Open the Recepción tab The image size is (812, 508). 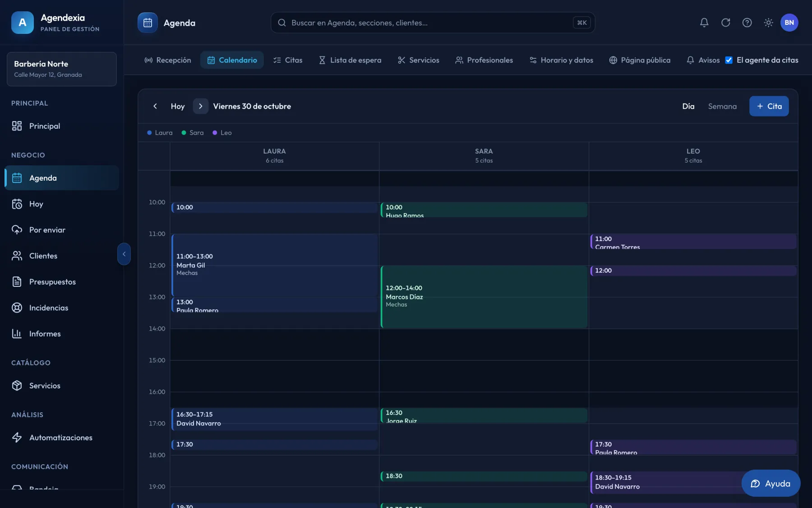point(167,60)
